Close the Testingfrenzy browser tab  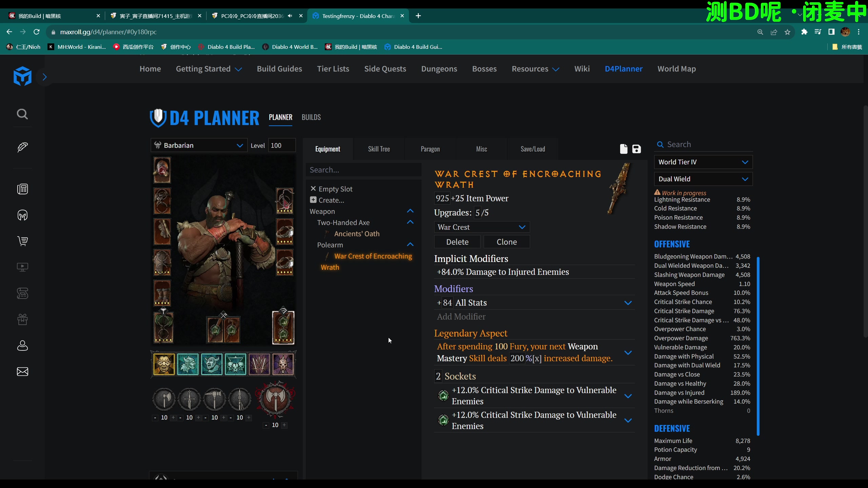click(x=402, y=16)
